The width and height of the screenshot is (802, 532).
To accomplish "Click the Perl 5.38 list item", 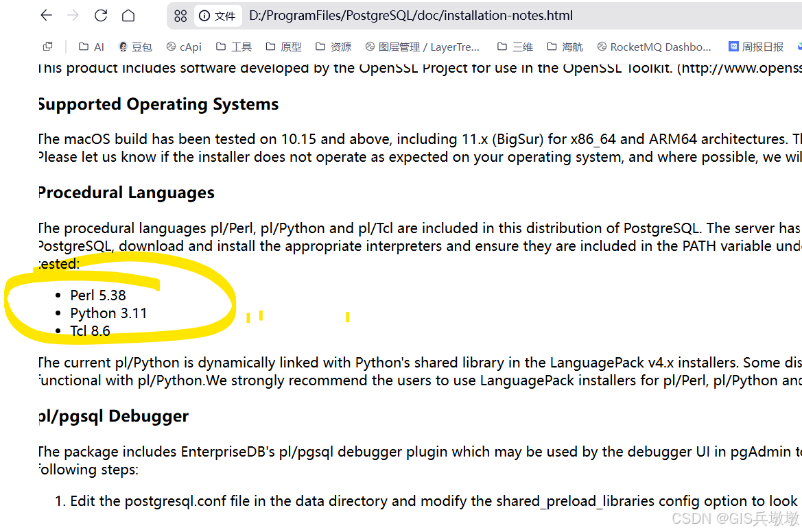I will tap(97, 295).
